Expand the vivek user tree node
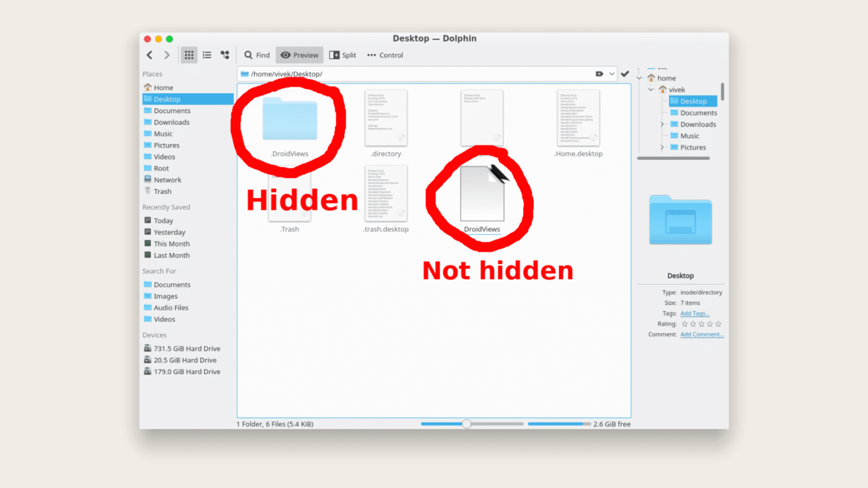This screenshot has height=488, width=868. tap(651, 89)
